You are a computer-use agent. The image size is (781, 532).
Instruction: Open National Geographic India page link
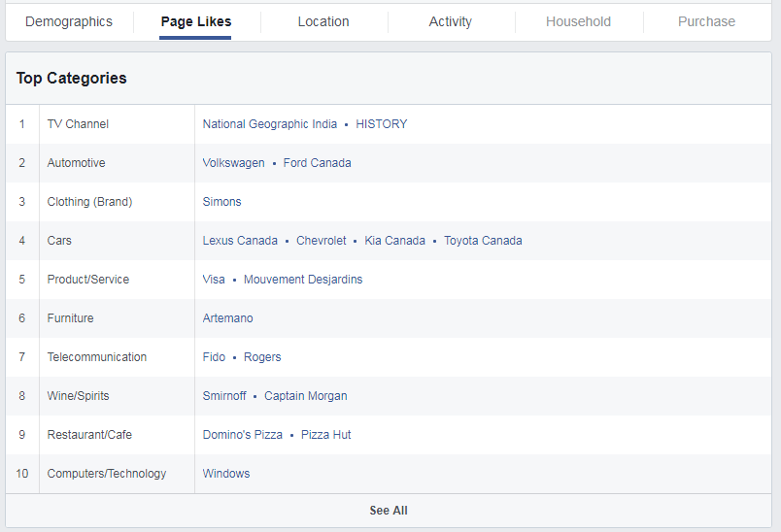269,124
